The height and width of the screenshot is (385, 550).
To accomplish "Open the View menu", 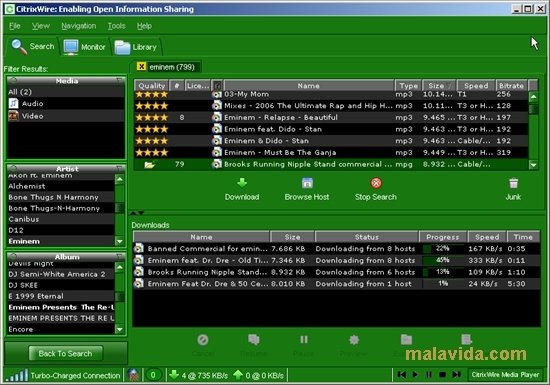I will pos(41,26).
